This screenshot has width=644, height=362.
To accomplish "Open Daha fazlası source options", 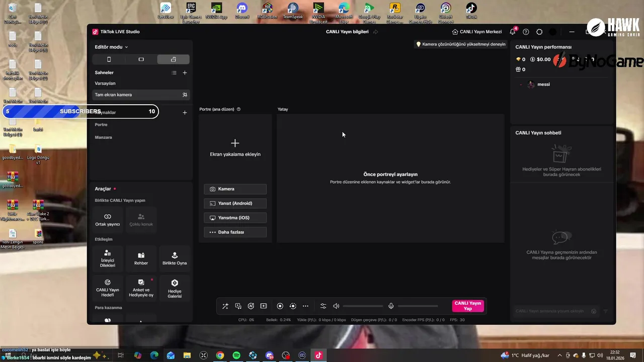I will coord(235,232).
